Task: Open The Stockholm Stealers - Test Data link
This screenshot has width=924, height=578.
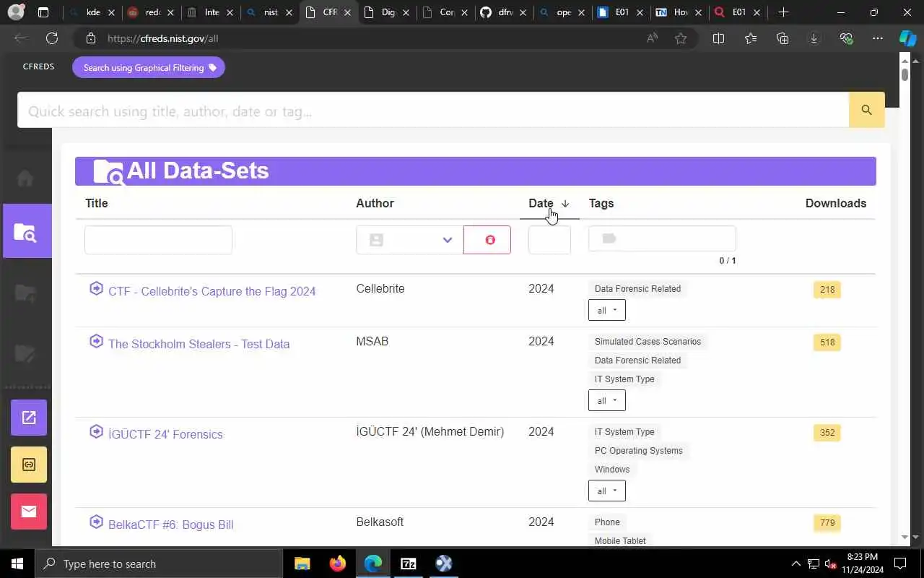Action: 199,344
